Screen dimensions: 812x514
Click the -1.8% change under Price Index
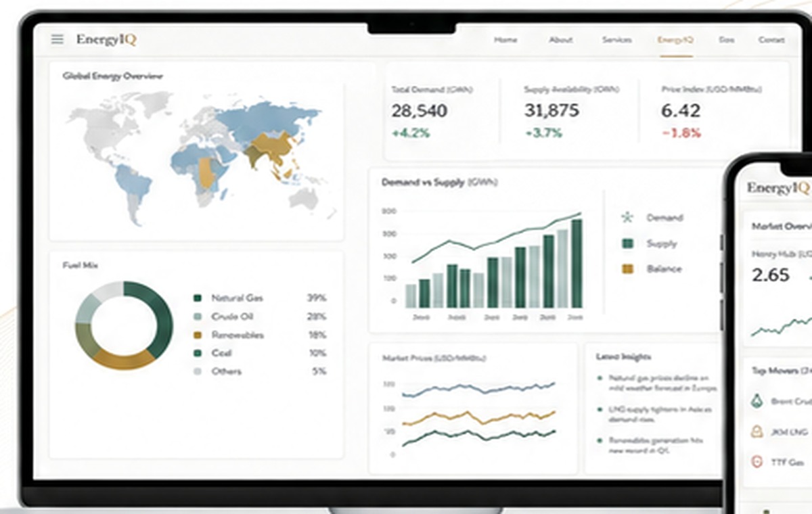681,133
